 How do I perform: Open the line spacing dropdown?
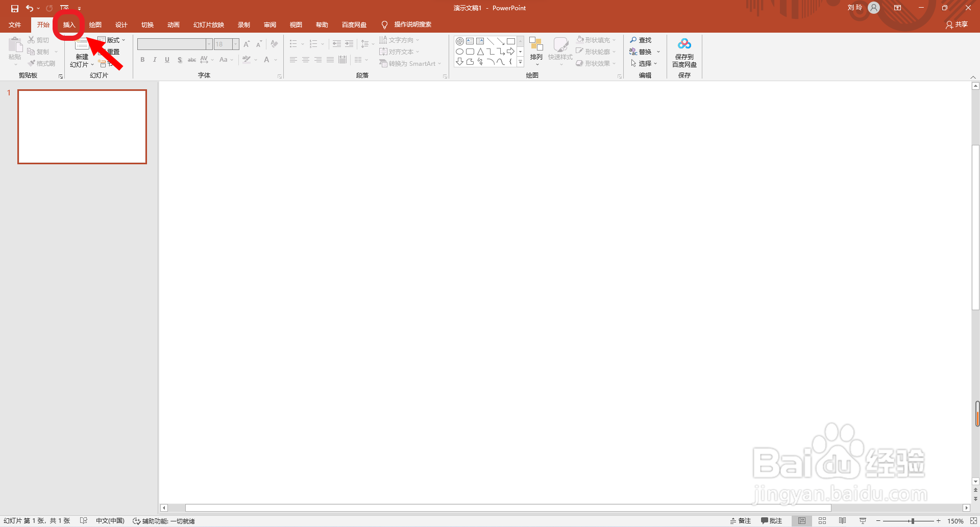[367, 44]
